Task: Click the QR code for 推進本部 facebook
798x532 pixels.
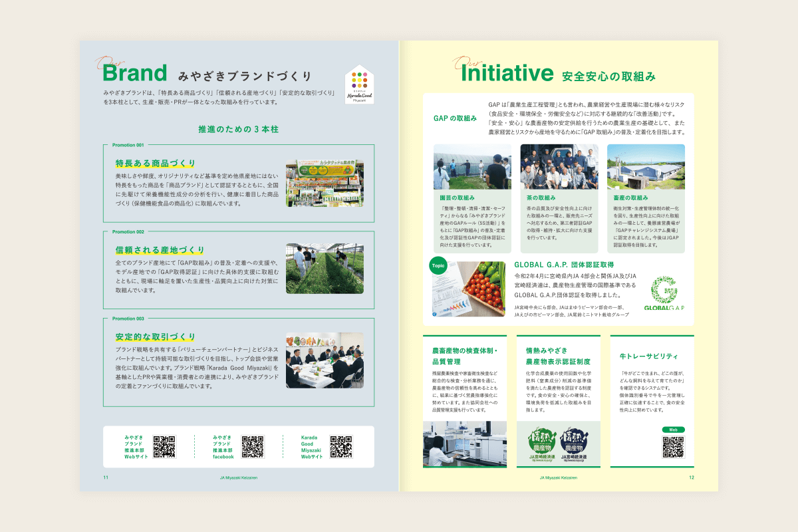Action: point(253,447)
